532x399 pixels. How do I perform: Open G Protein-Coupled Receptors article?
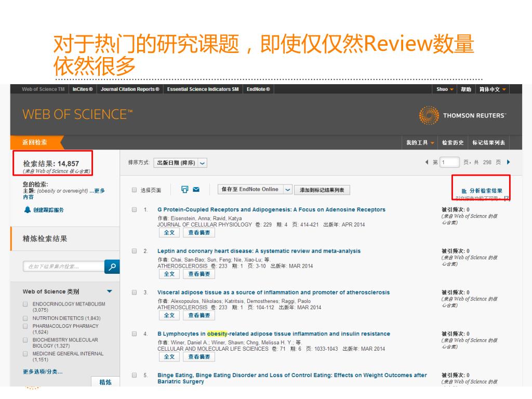click(271, 210)
